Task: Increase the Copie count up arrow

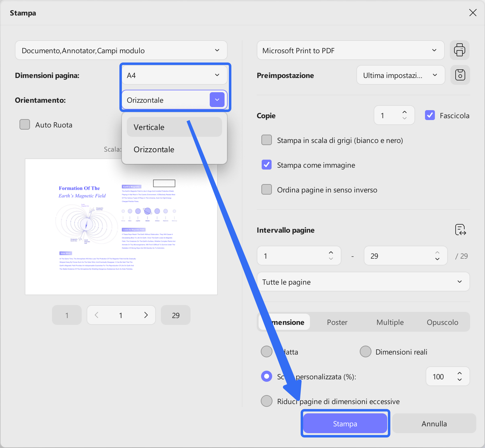Action: coord(405,112)
